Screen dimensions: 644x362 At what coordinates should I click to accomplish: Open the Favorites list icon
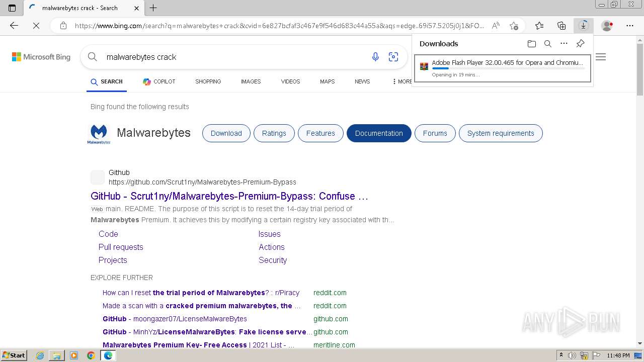(x=539, y=26)
